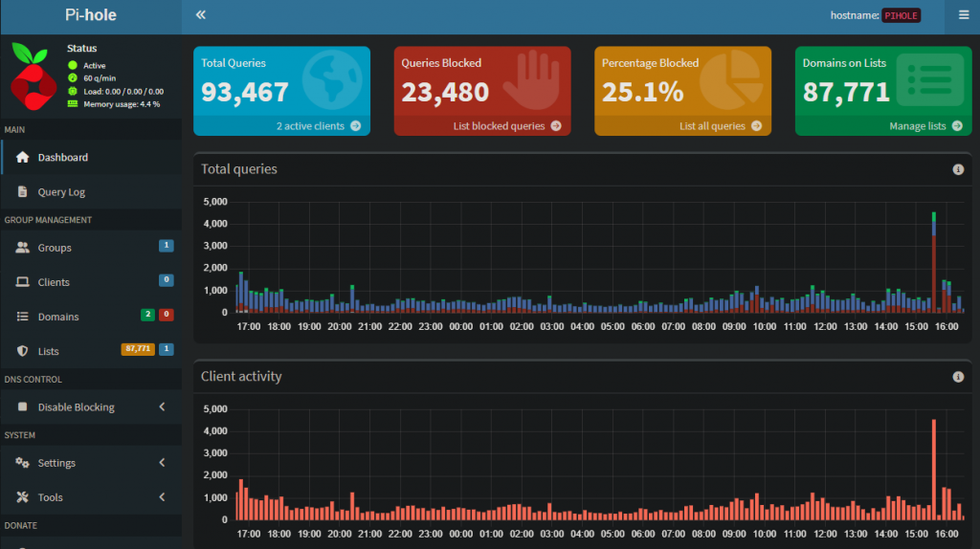This screenshot has height=549, width=980.
Task: Expand the Disable Blocking chevron
Action: tap(162, 407)
